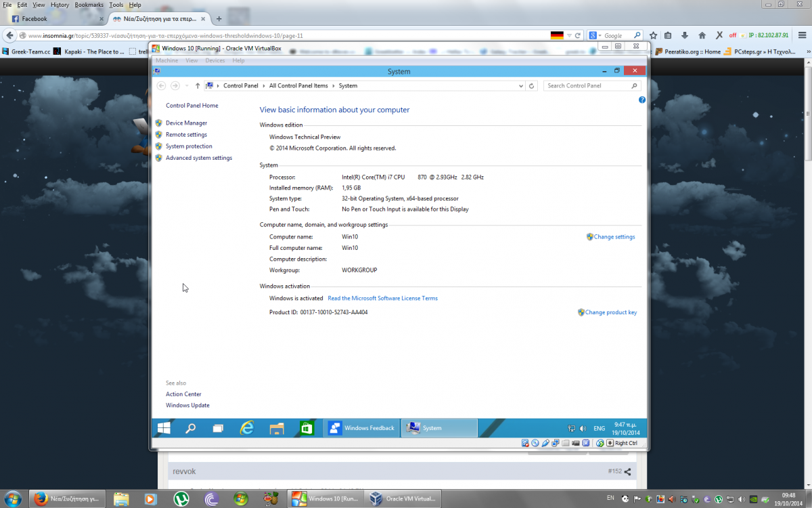Click the guest volume tray icon
The width and height of the screenshot is (812, 508).
pyautogui.click(x=582, y=428)
